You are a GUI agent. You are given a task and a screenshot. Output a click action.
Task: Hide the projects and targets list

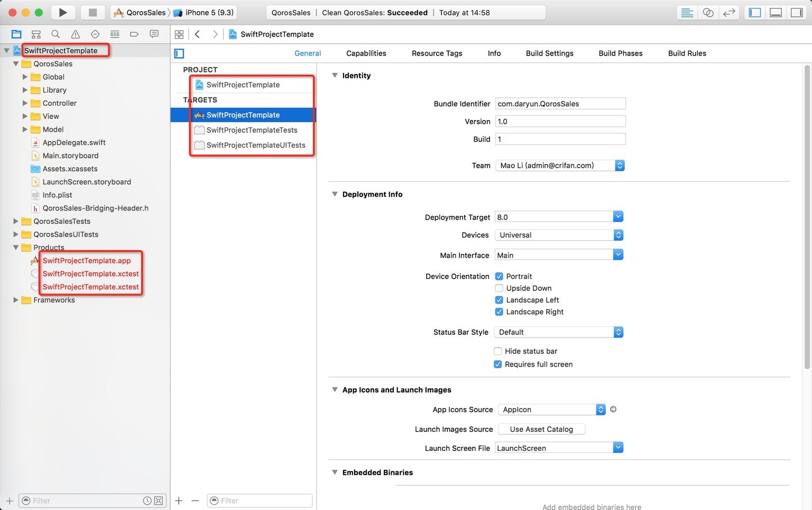point(179,53)
